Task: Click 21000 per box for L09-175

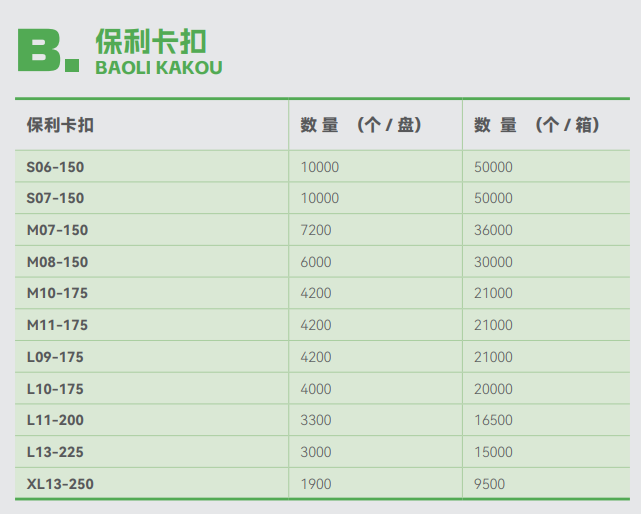Action: point(493,357)
